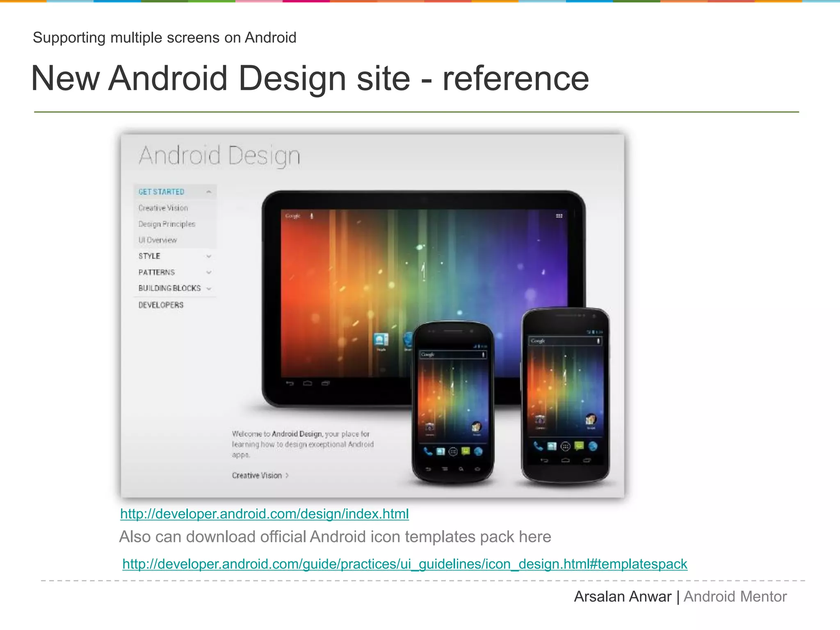Open Creative Vision sidebar item

click(x=163, y=208)
